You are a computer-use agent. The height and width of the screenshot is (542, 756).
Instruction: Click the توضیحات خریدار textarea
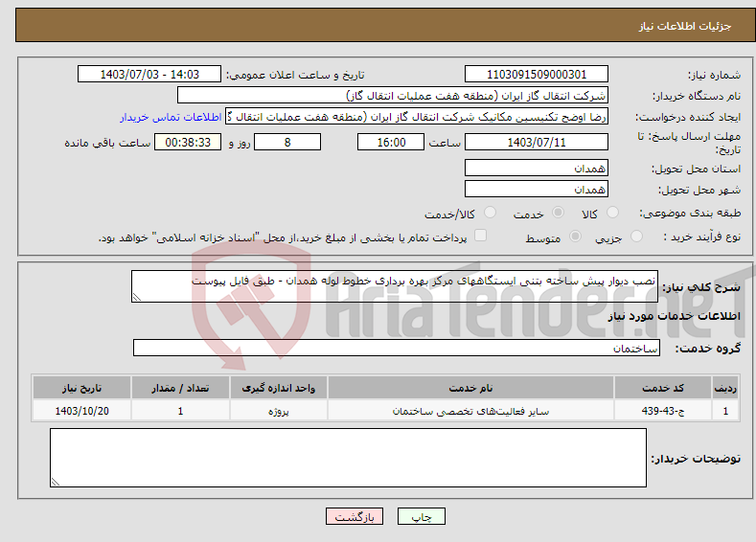click(348, 458)
